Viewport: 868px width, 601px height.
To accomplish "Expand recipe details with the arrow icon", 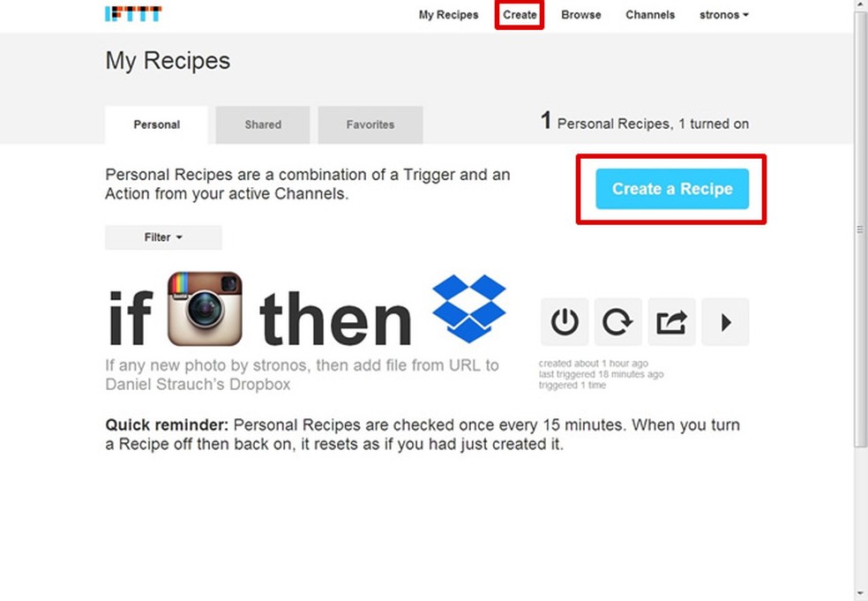I will click(725, 322).
